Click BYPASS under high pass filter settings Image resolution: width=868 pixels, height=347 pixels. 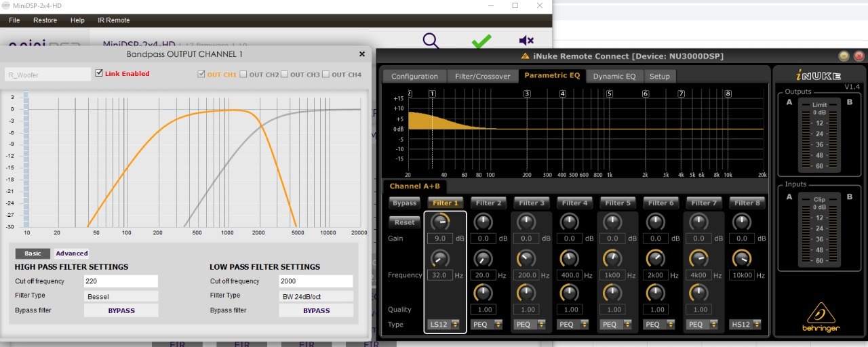click(x=121, y=310)
